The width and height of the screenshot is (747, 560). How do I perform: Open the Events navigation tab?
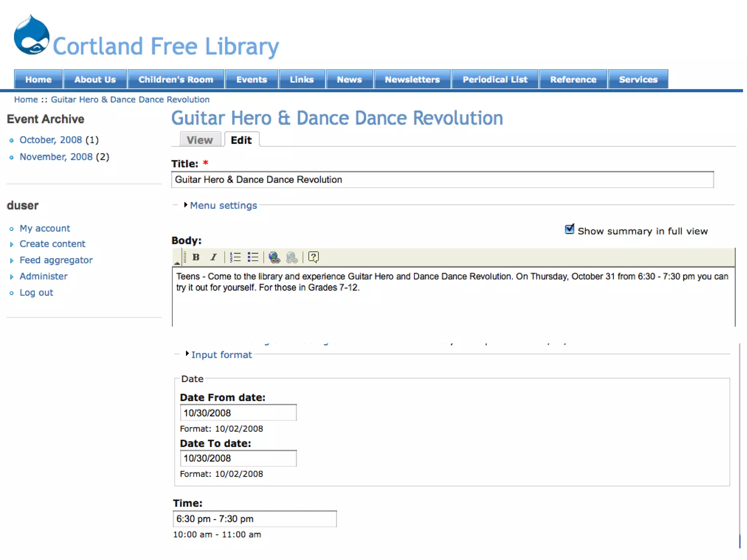click(x=252, y=79)
